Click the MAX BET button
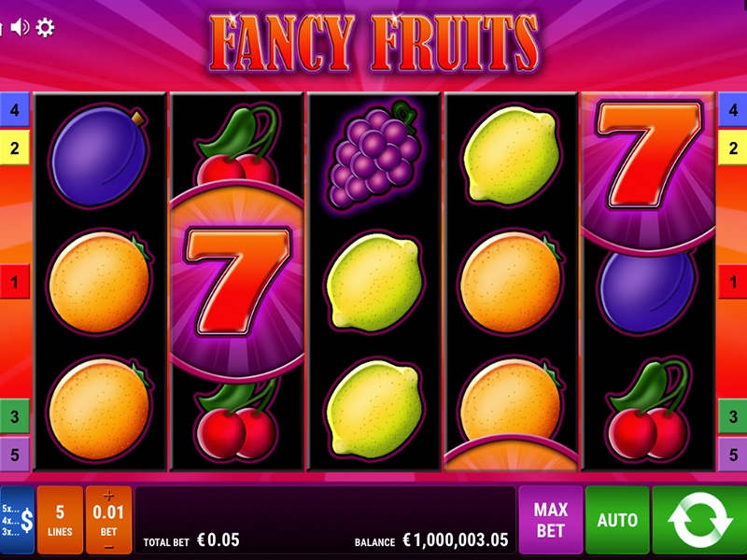Screen dimensions: 747x560 point(551,520)
